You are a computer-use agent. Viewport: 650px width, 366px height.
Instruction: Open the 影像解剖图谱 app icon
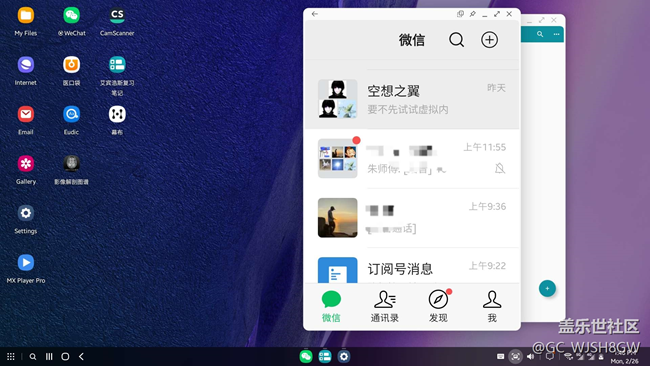click(x=71, y=164)
